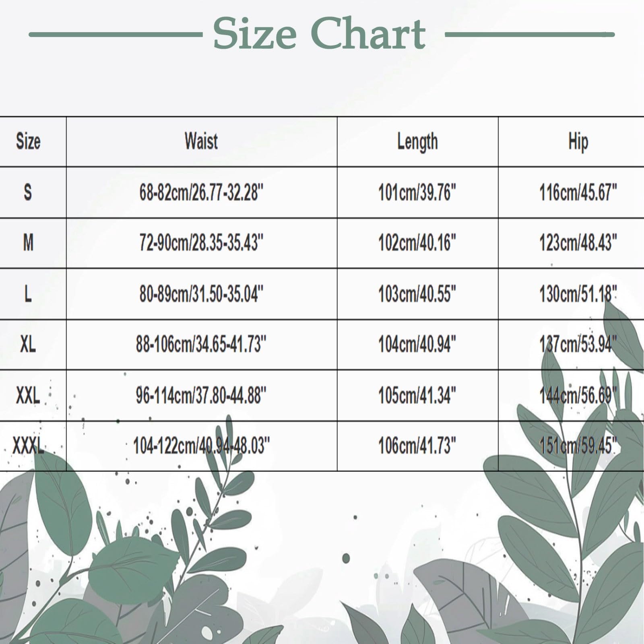Click the Length column header

(x=417, y=142)
